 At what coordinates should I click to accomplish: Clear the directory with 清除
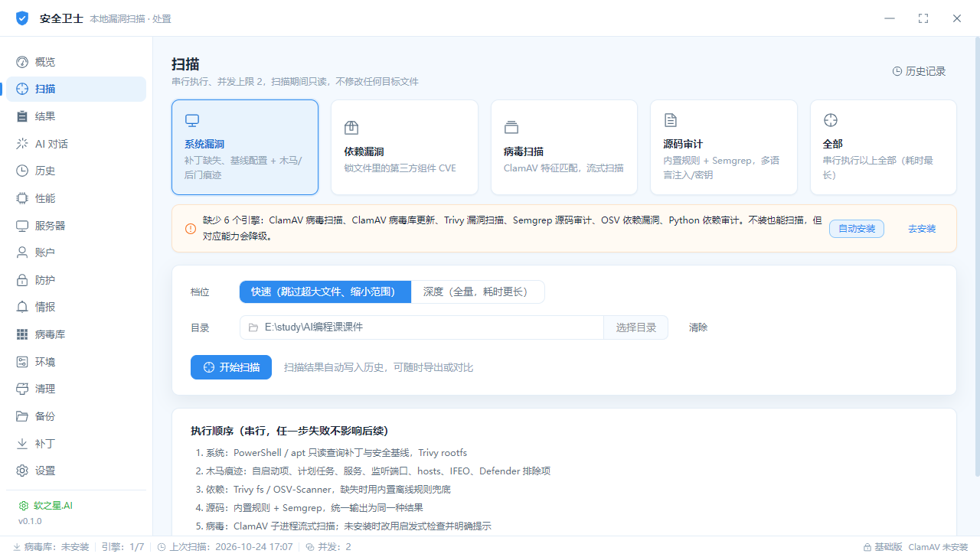(698, 327)
